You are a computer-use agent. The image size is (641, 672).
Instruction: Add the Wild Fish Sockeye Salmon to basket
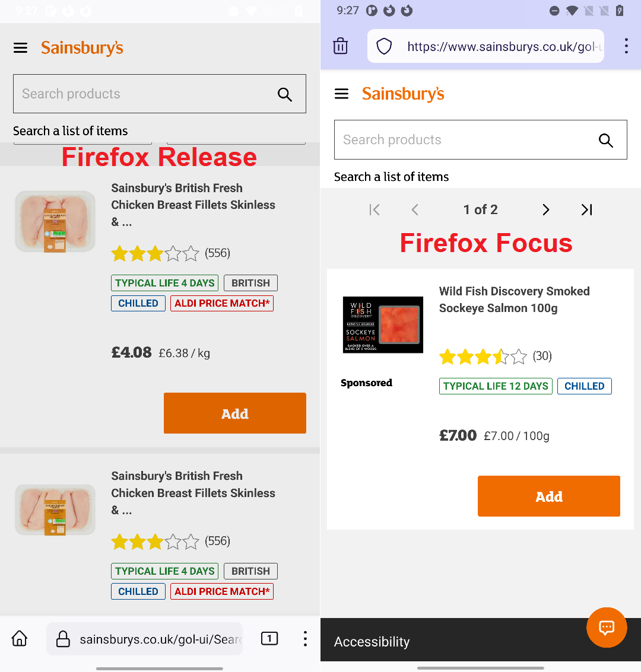pyautogui.click(x=548, y=496)
